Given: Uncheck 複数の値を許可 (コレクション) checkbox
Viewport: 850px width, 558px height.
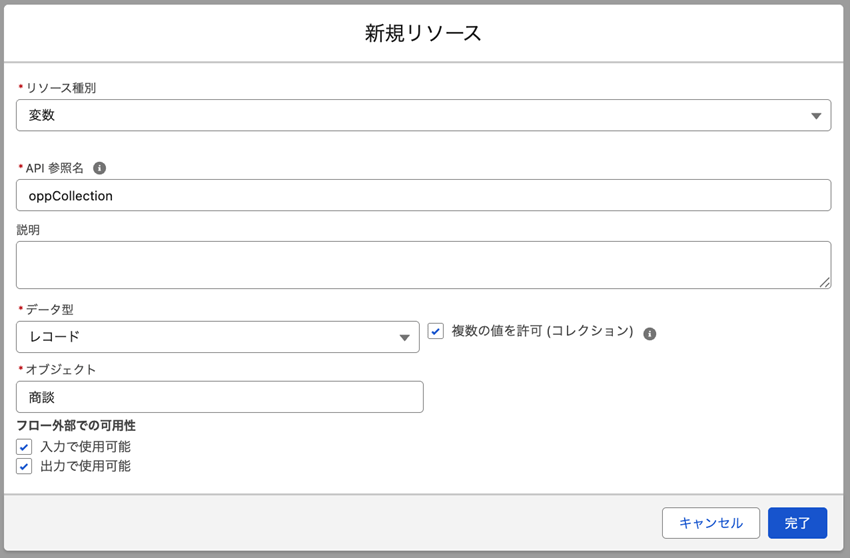Looking at the screenshot, I should pos(436,331).
